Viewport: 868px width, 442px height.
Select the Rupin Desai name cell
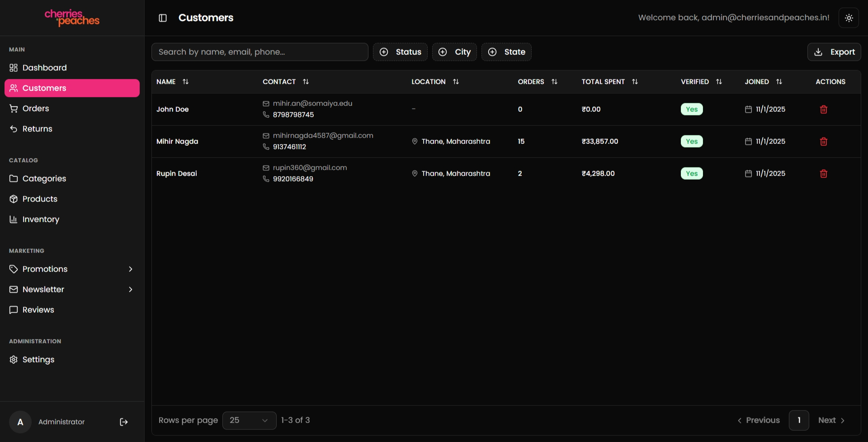pos(176,173)
